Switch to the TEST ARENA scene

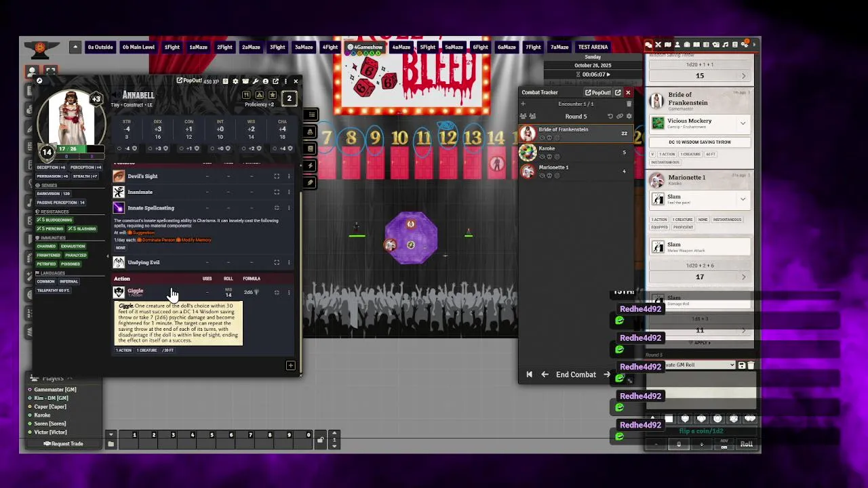pos(593,47)
